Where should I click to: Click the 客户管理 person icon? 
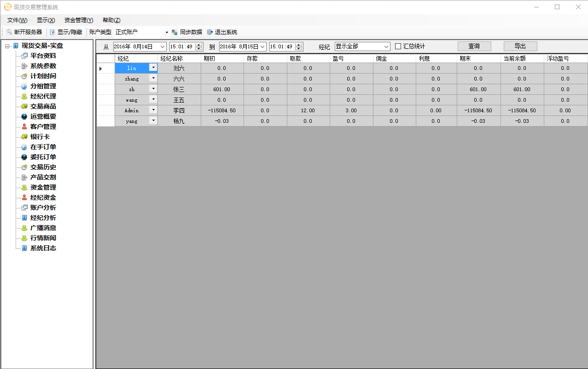25,127
